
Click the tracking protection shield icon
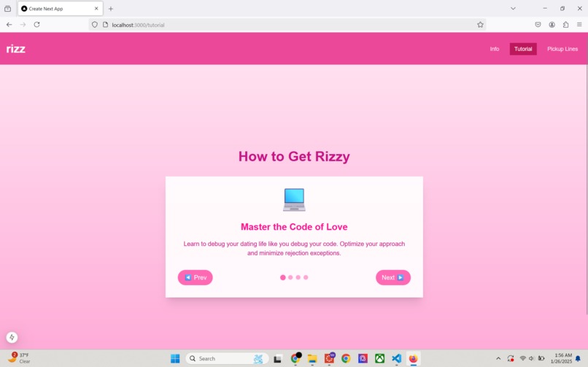95,25
